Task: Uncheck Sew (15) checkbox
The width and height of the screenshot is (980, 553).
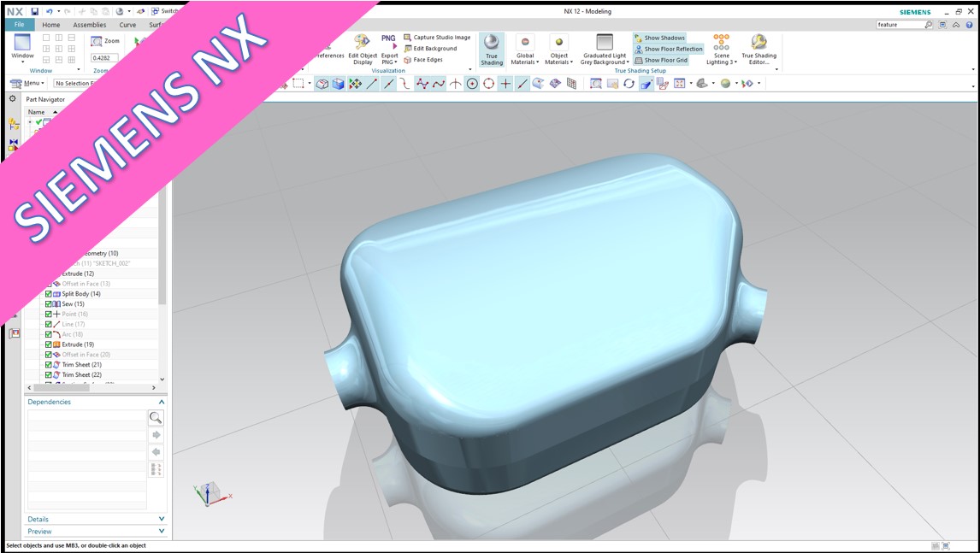Action: (x=48, y=303)
